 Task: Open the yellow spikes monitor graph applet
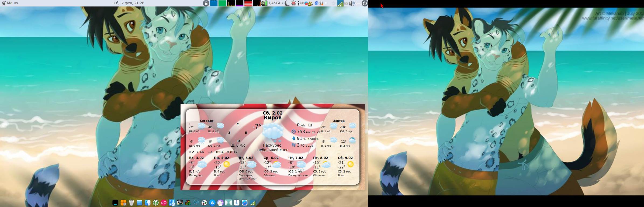pos(231,3)
